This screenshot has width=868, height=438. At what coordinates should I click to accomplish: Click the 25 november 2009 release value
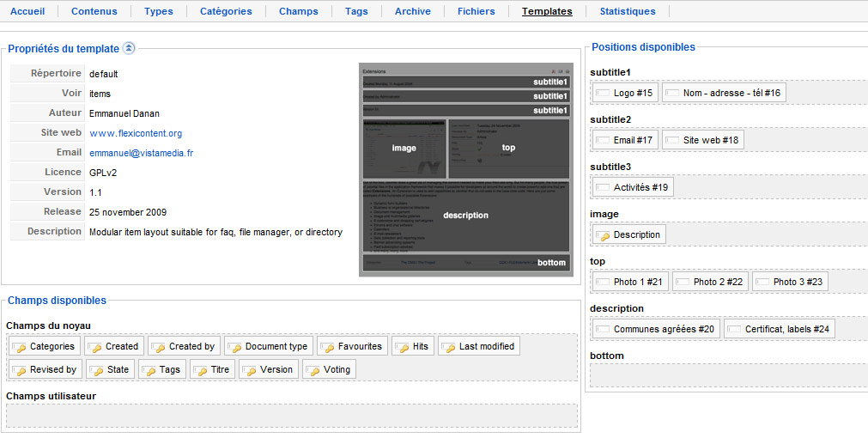click(128, 212)
